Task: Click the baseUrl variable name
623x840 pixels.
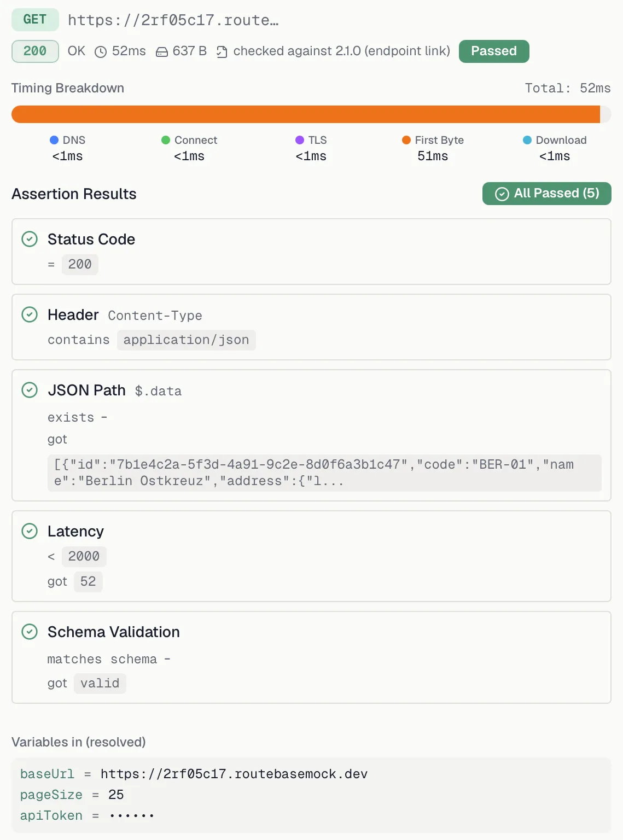Action: [47, 774]
